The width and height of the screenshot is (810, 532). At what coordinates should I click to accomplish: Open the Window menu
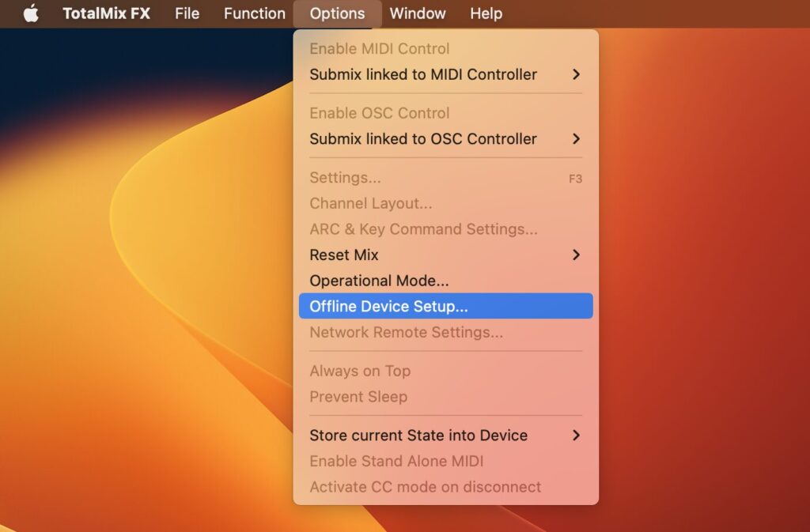pos(418,13)
